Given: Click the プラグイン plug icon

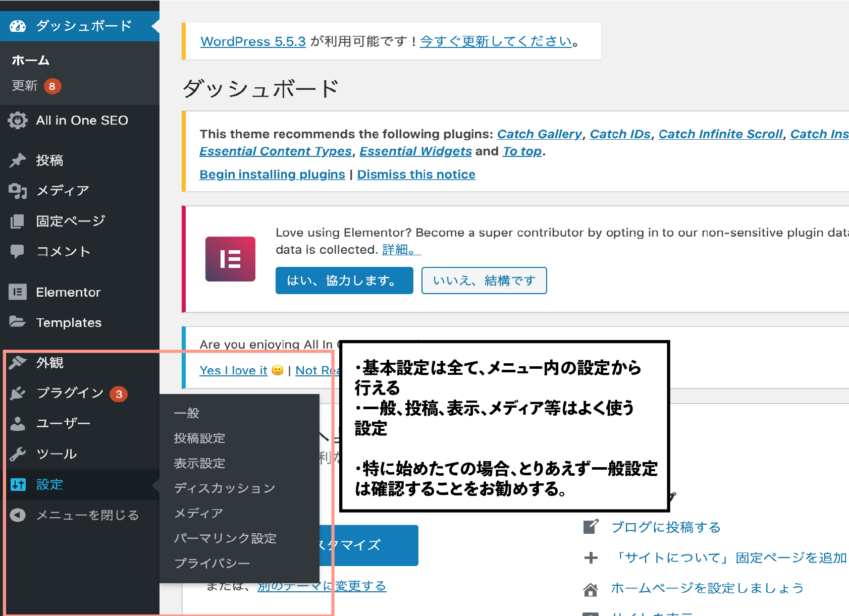Looking at the screenshot, I should [x=18, y=393].
